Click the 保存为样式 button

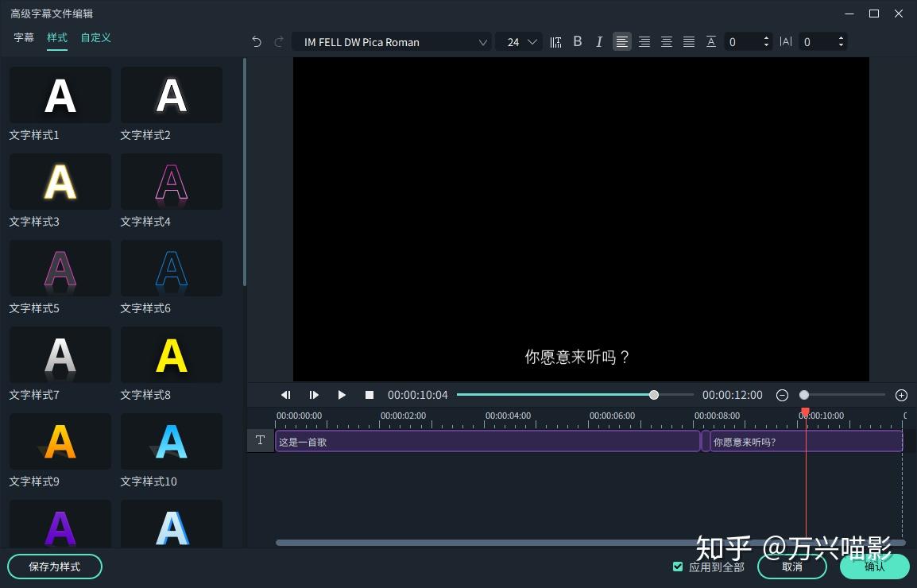pyautogui.click(x=54, y=567)
